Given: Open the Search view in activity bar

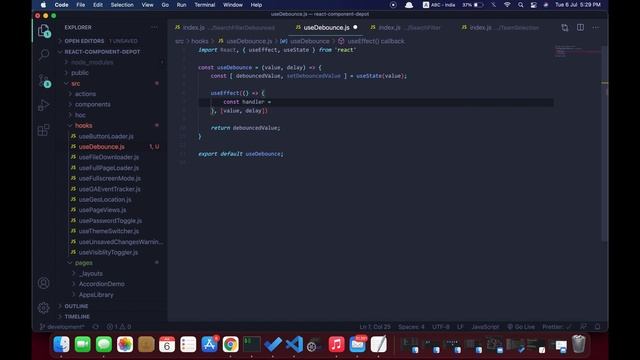Looking at the screenshot, I should pyautogui.click(x=44, y=55).
